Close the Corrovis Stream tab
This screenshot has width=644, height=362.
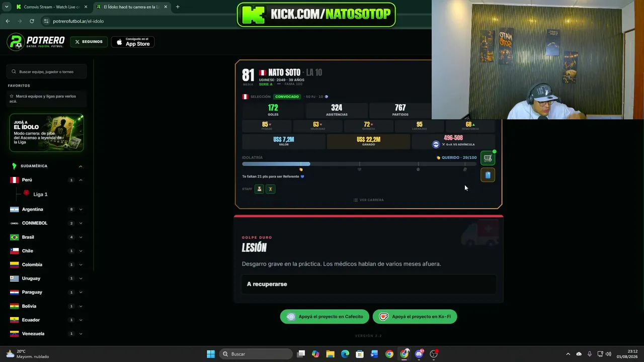(86, 7)
